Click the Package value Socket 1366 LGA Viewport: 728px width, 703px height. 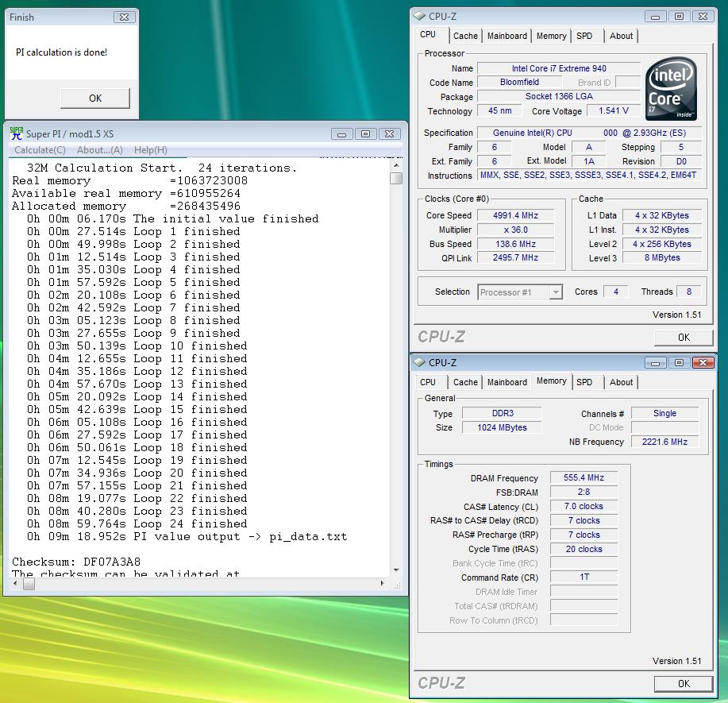click(x=559, y=96)
